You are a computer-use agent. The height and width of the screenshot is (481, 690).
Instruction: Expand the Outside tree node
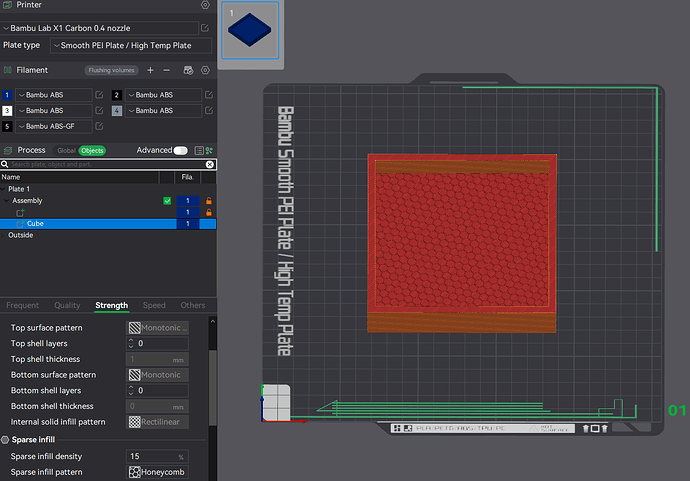point(4,235)
